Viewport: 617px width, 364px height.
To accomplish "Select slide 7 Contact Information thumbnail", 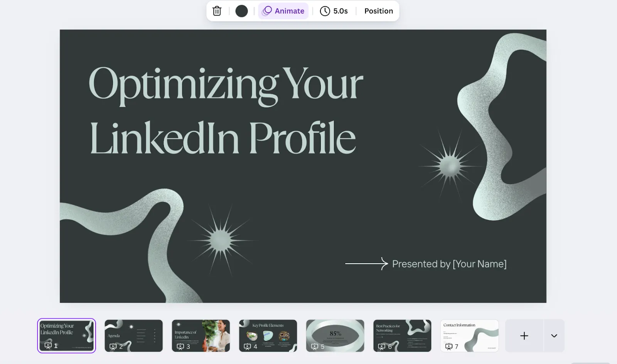I will pyautogui.click(x=469, y=335).
